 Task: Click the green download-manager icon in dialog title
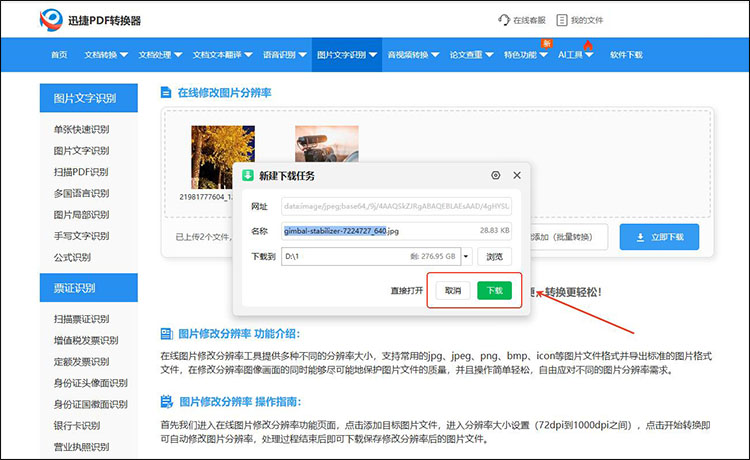point(248,175)
